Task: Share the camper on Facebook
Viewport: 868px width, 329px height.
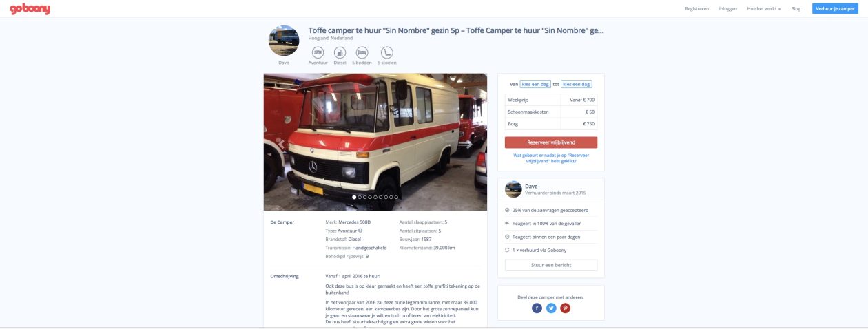Action: click(x=537, y=308)
